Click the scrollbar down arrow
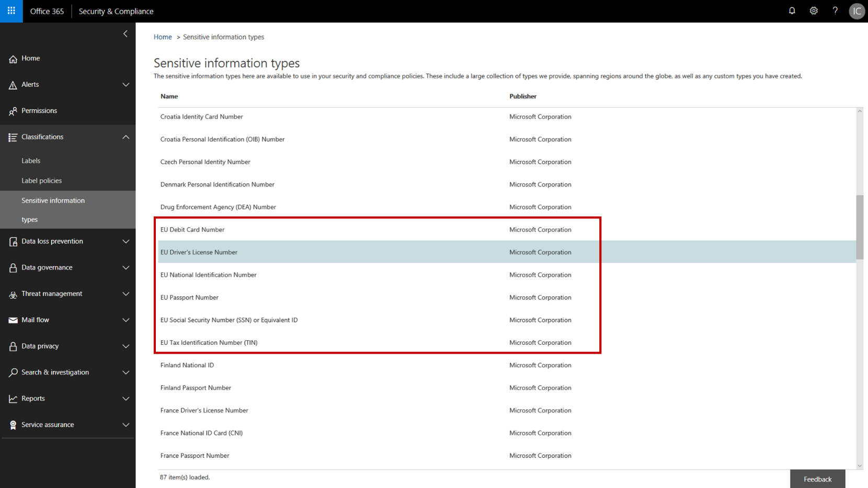The image size is (868, 488). tap(860, 466)
